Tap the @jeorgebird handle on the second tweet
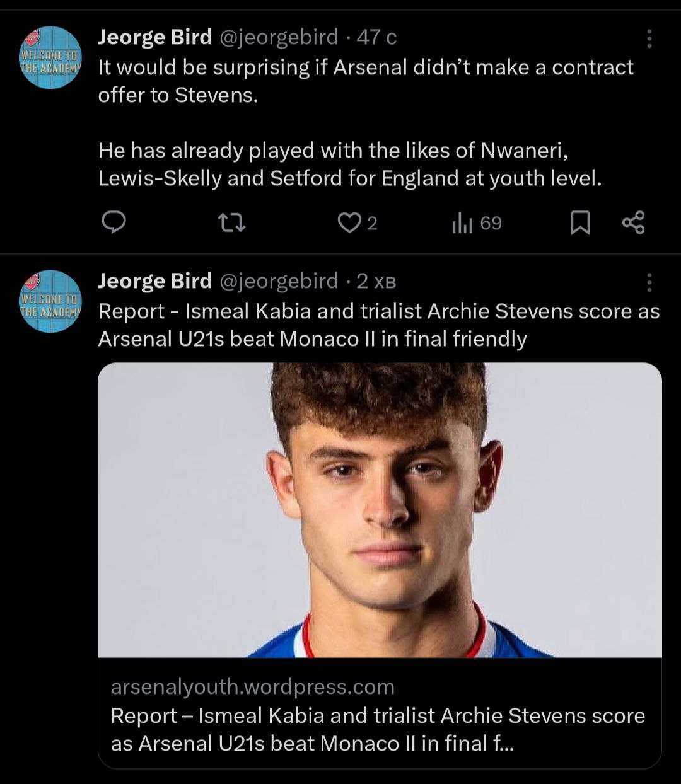This screenshot has height=784, width=681. [278, 281]
